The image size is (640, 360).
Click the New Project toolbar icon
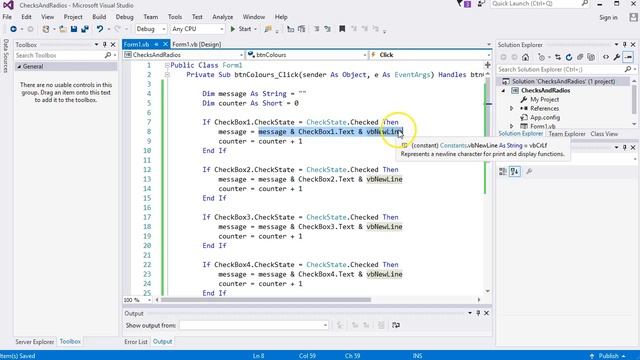coord(46,29)
